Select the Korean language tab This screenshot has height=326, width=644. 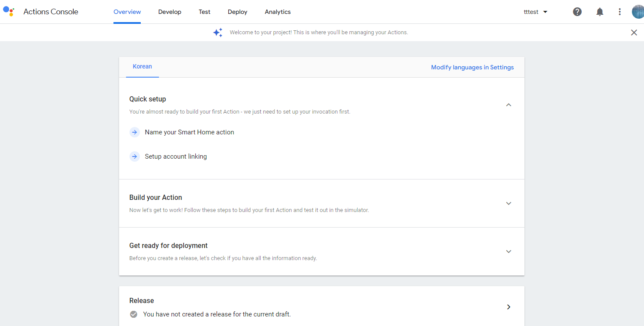pos(142,67)
